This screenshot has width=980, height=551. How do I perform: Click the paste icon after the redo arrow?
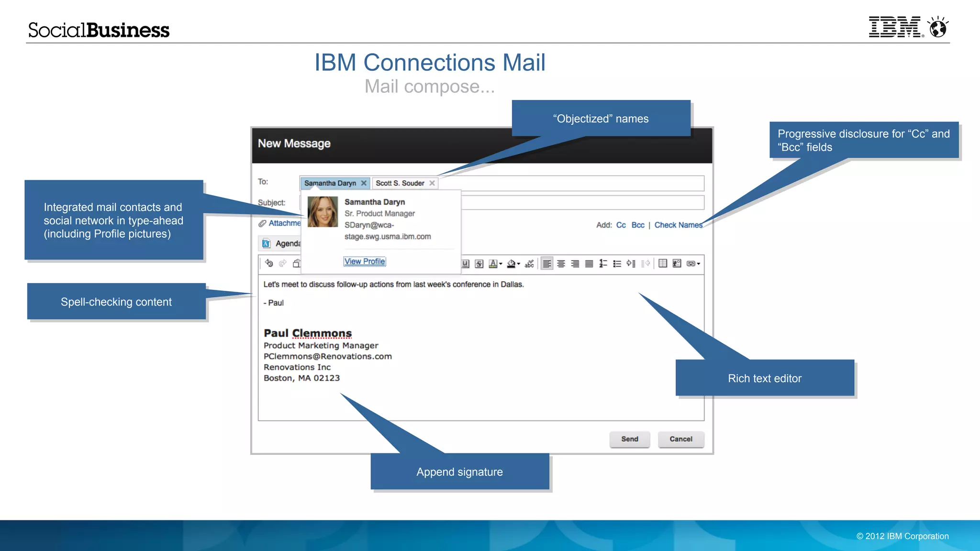(297, 263)
